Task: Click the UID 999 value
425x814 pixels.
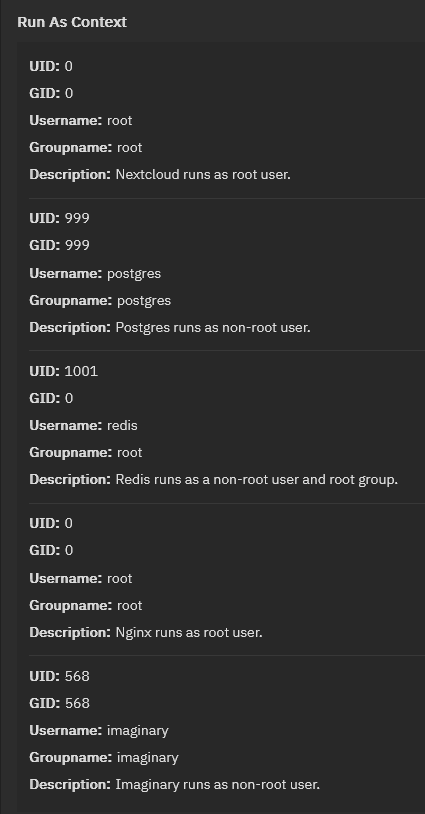Action: (77, 218)
